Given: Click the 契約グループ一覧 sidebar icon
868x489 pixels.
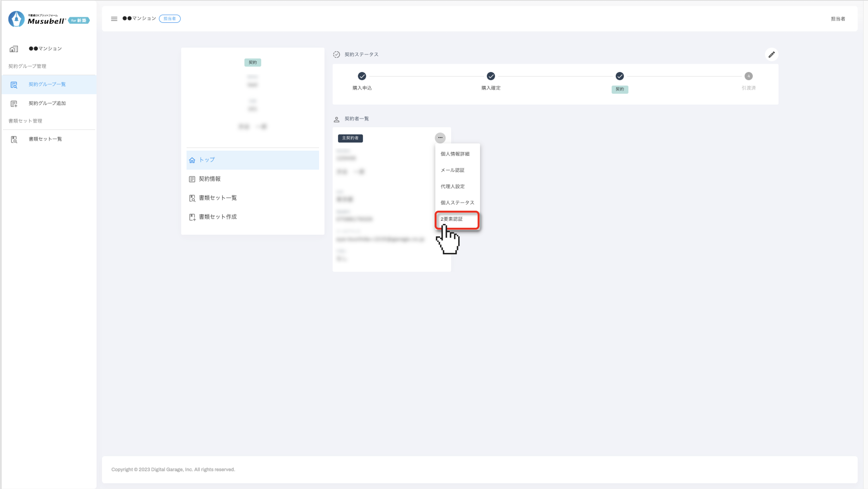Looking at the screenshot, I should click(14, 85).
